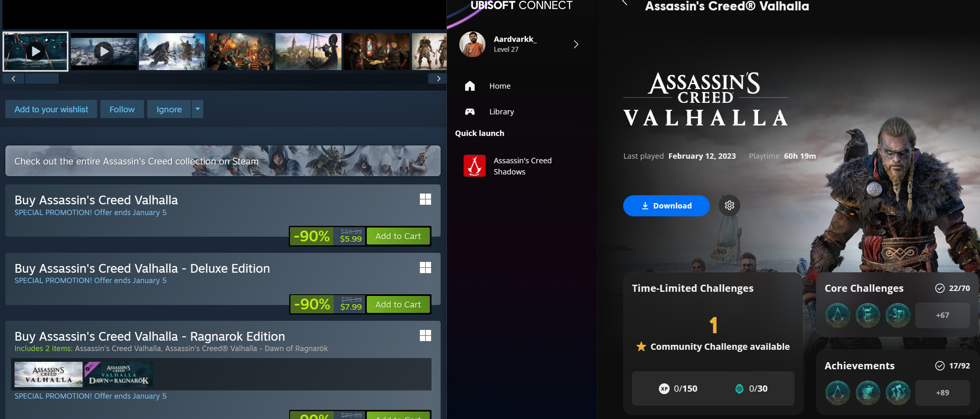
Task: Open the Library menu item
Action: pos(501,111)
